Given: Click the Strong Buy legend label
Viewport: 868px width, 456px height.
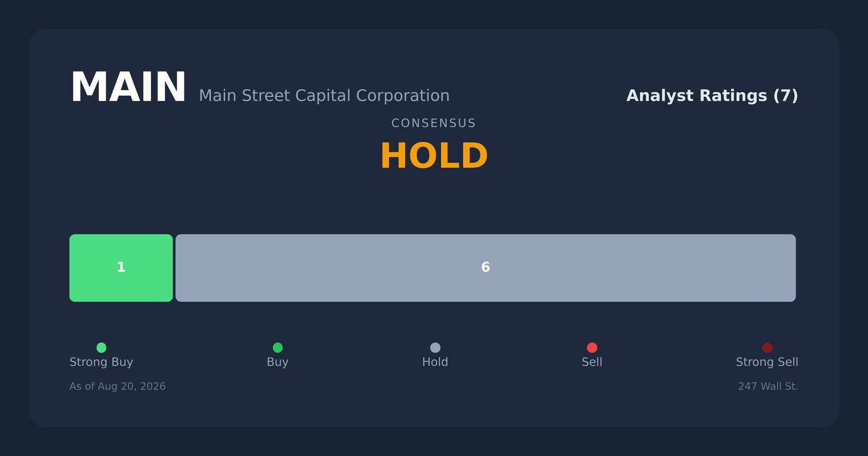Looking at the screenshot, I should (x=101, y=362).
